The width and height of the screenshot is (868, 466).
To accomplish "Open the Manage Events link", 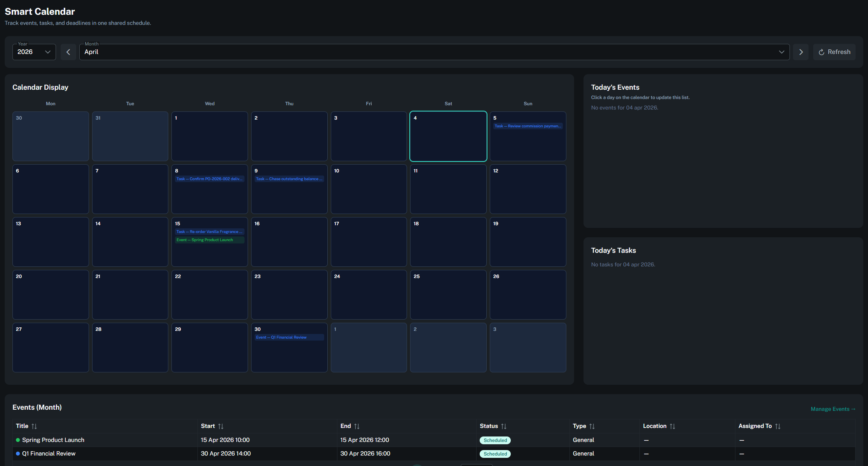I will pyautogui.click(x=833, y=409).
